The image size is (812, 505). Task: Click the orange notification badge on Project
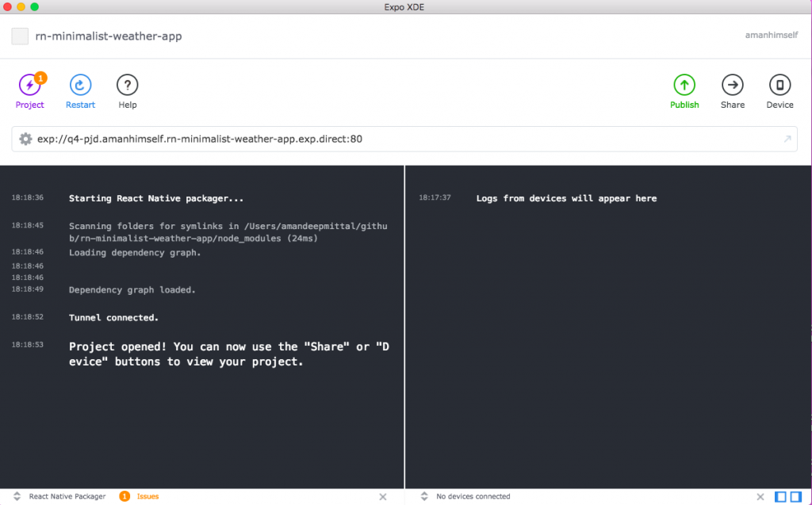40,78
